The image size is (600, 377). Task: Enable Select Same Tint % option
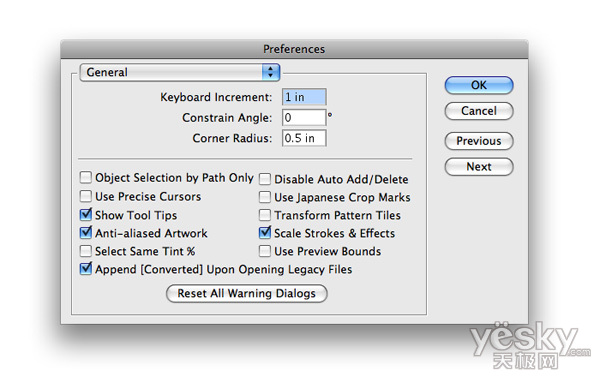[x=86, y=251]
